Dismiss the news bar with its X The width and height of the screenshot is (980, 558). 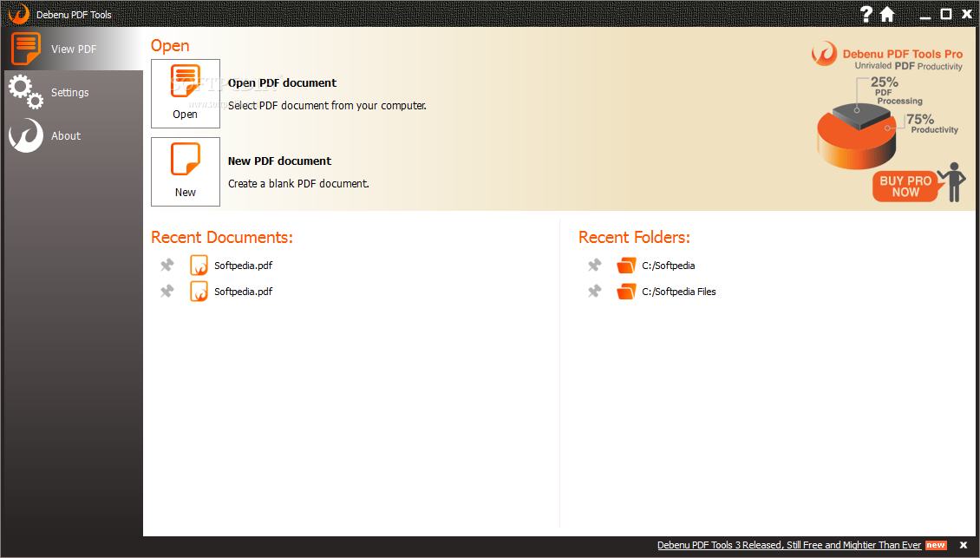[964, 546]
